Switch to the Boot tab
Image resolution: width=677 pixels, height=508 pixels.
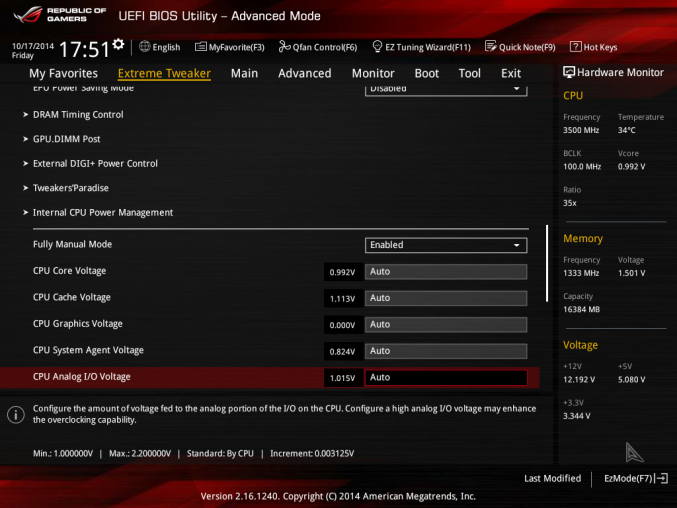[x=427, y=73]
